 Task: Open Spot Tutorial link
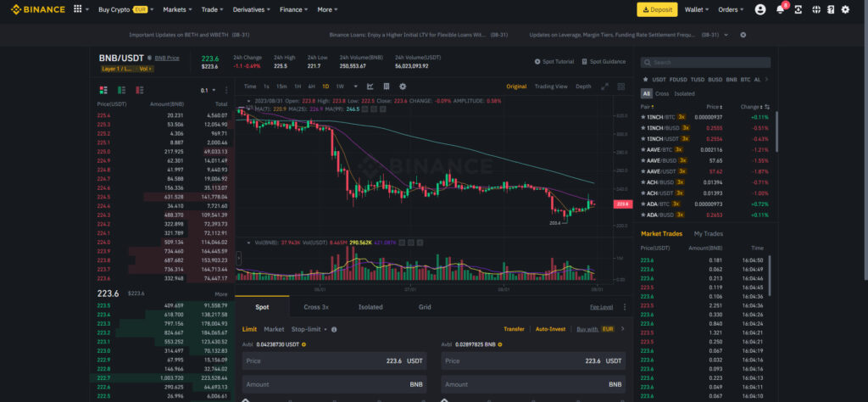point(554,61)
